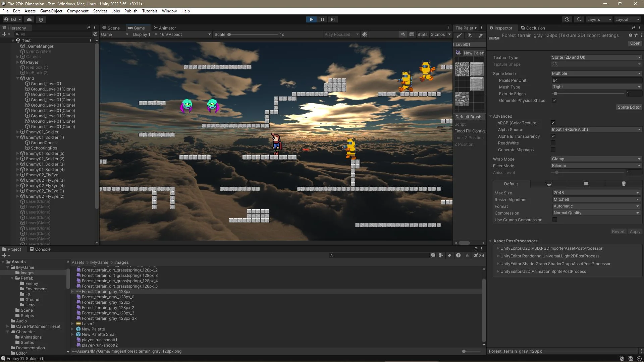Screen dimensions: 644x362
Task: Enable the Read/Write checkbox
Action: (x=553, y=143)
